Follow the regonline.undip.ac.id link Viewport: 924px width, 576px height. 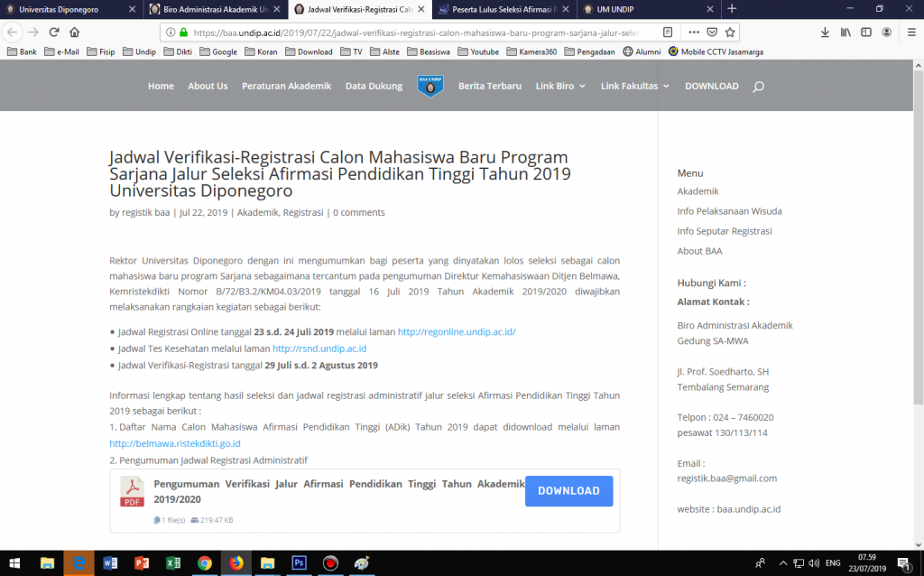pyautogui.click(x=457, y=331)
